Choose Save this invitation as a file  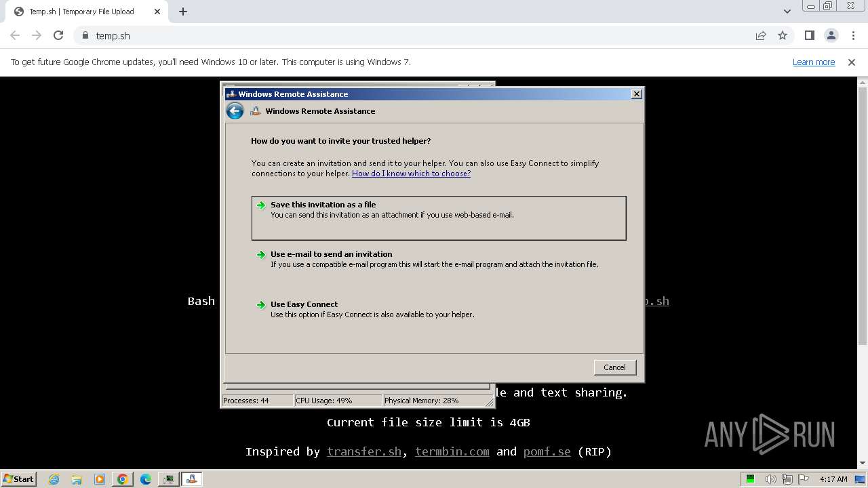[x=439, y=218]
